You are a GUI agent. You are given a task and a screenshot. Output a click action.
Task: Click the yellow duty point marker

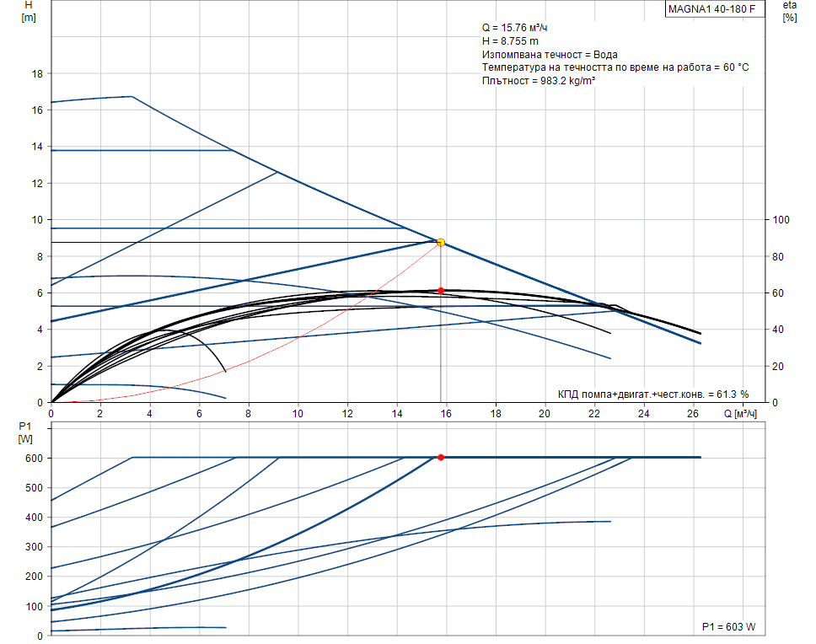point(441,242)
